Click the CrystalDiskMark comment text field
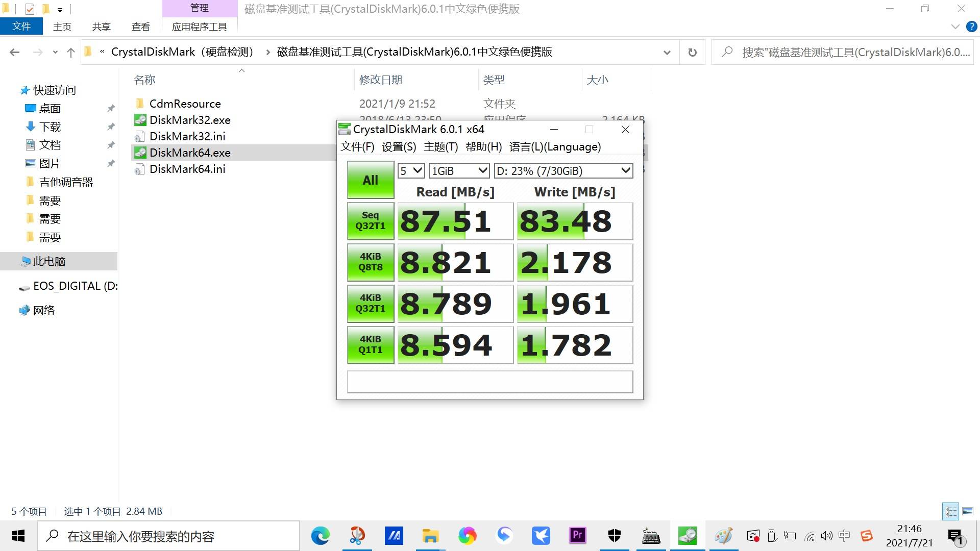 pyautogui.click(x=490, y=382)
